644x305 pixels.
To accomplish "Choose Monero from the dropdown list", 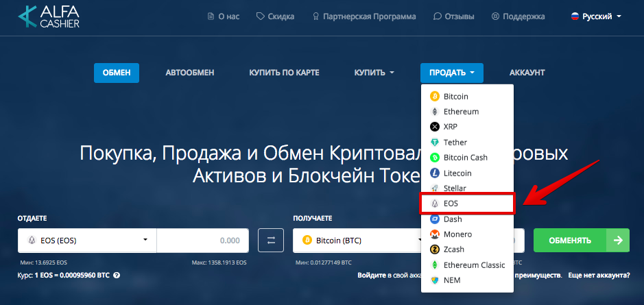I will tap(467, 234).
